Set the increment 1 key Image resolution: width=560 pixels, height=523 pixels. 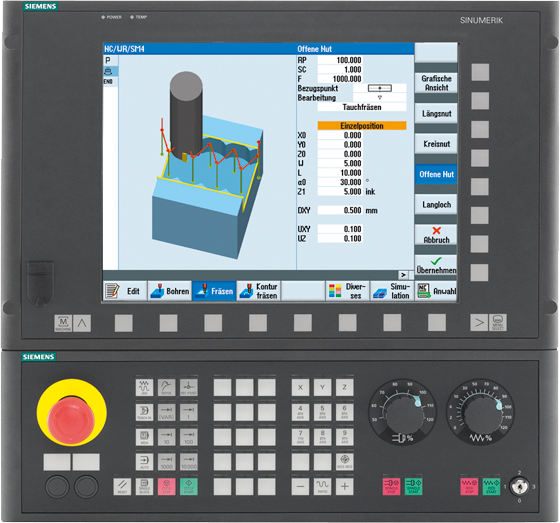[189, 412]
